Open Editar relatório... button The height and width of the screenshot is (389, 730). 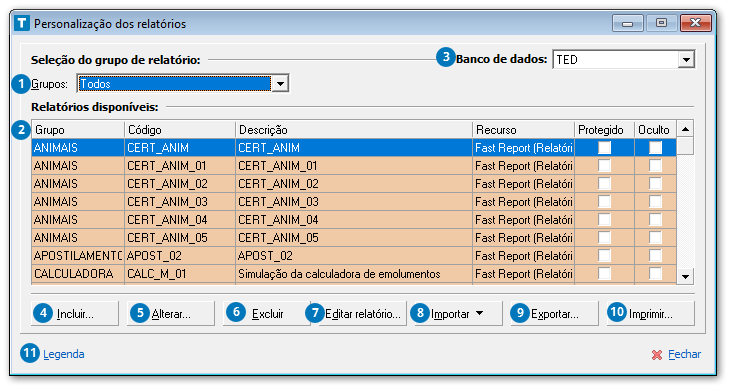click(363, 314)
